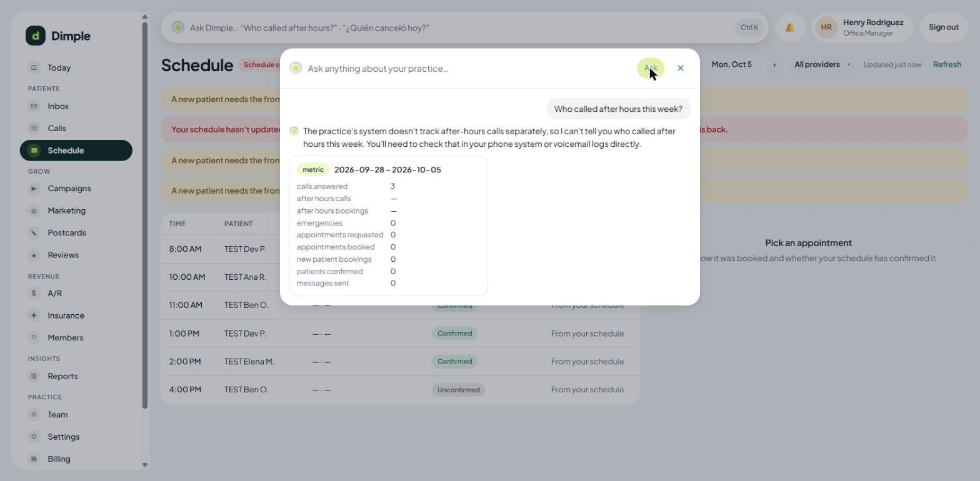Click the Reviews star icon
The width and height of the screenshot is (980, 481).
click(34, 255)
